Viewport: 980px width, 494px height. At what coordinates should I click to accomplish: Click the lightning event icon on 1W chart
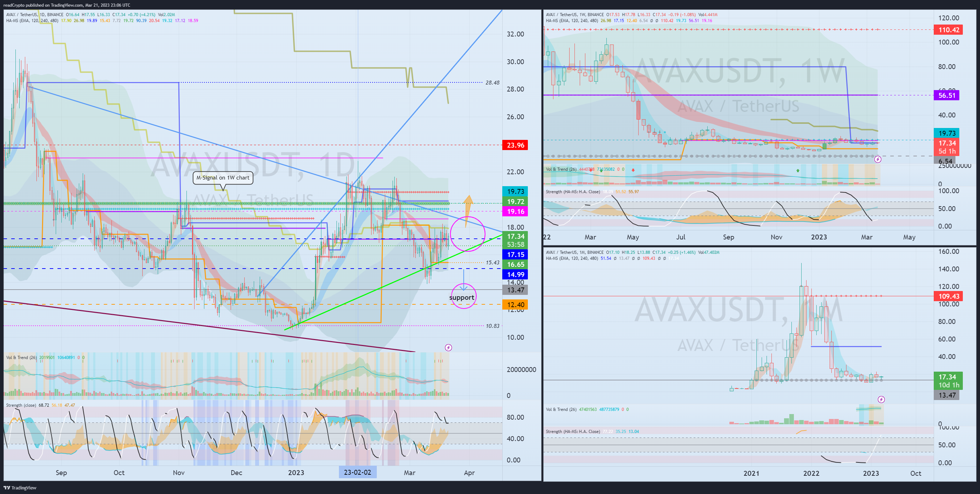point(878,160)
